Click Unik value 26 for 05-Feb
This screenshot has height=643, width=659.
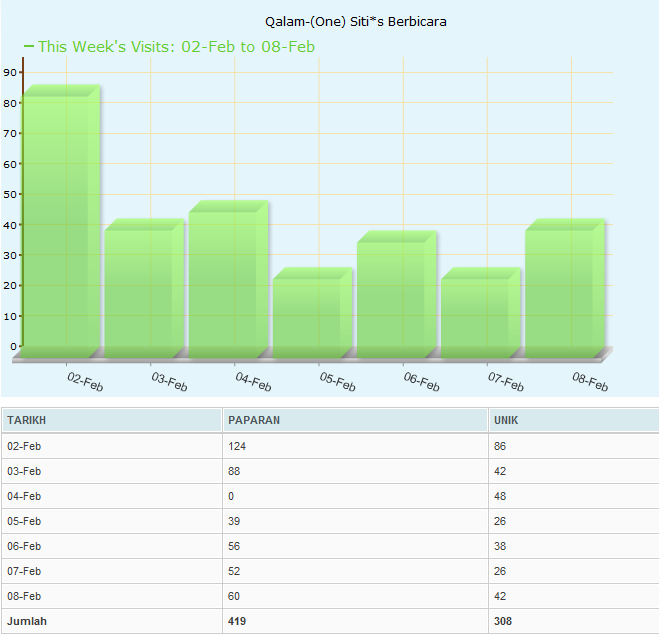[500, 521]
